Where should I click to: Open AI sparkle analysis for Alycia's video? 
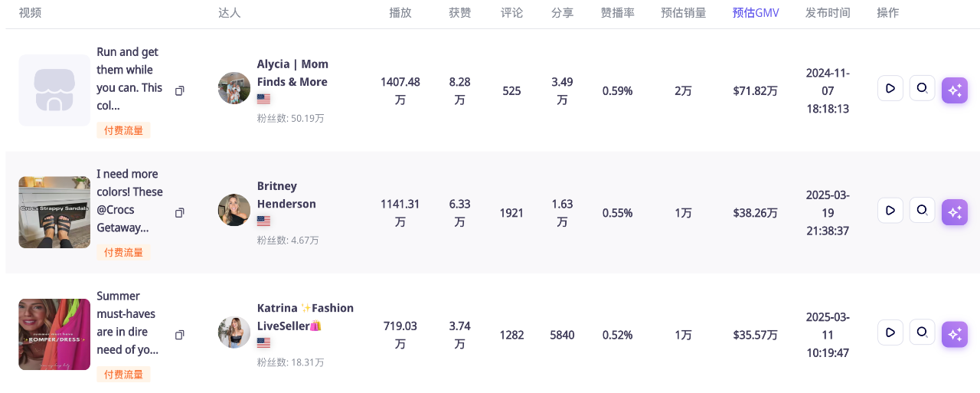tap(955, 90)
